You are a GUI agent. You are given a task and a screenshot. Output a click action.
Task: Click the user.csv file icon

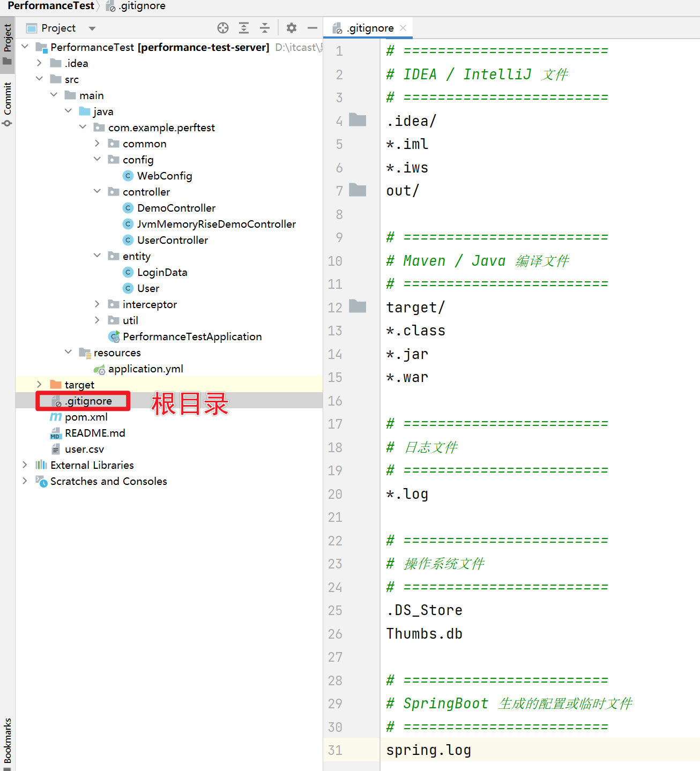[x=56, y=449]
